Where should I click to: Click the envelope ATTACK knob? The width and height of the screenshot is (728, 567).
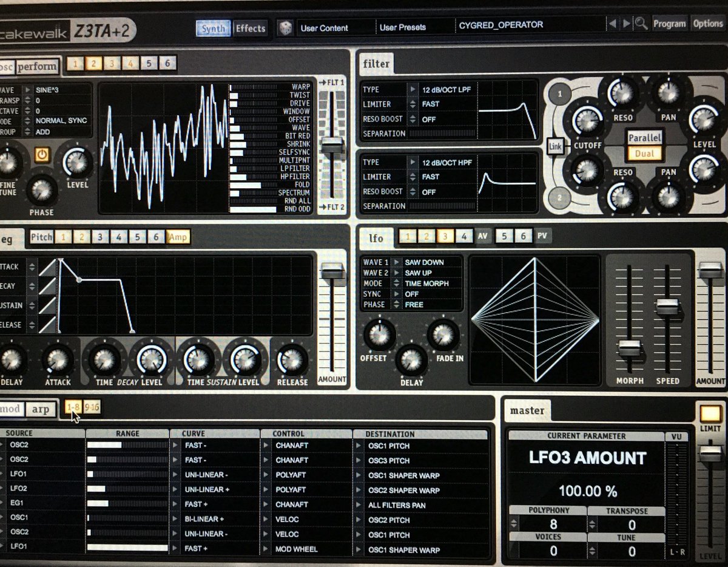pos(58,361)
